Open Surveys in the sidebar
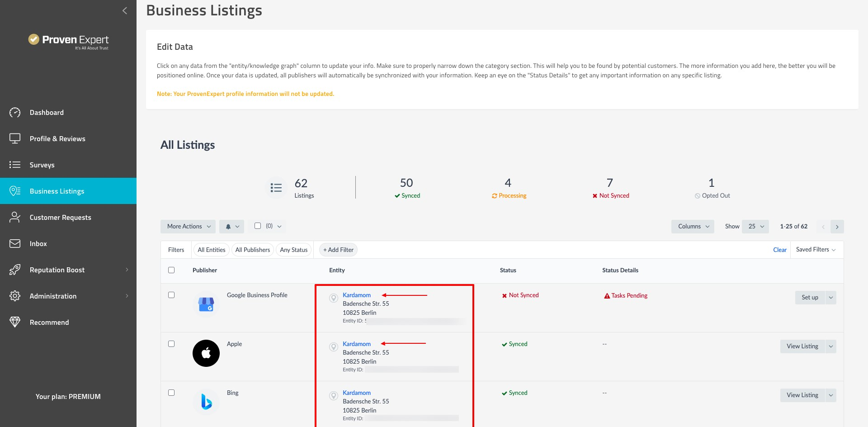The image size is (868, 427). point(68,165)
